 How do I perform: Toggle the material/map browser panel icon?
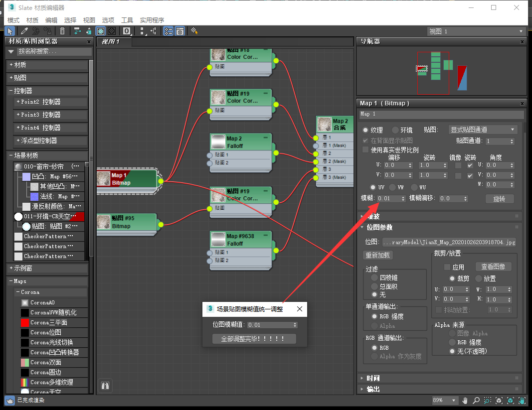click(169, 31)
